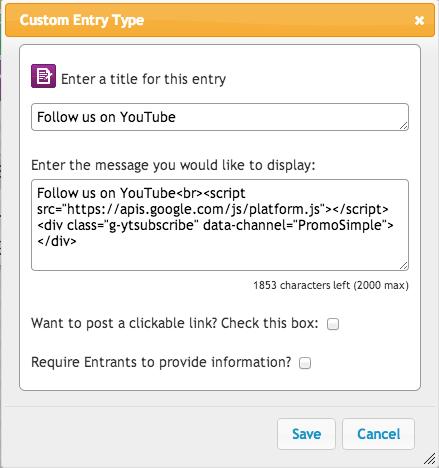Click the Custom Entry Type header bar
This screenshot has width=439, height=468.
click(220, 20)
